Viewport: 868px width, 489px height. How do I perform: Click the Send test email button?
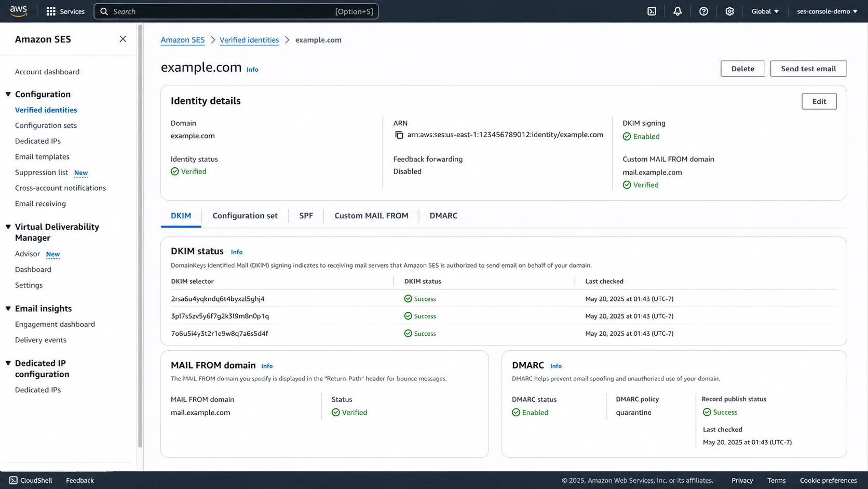coord(808,69)
